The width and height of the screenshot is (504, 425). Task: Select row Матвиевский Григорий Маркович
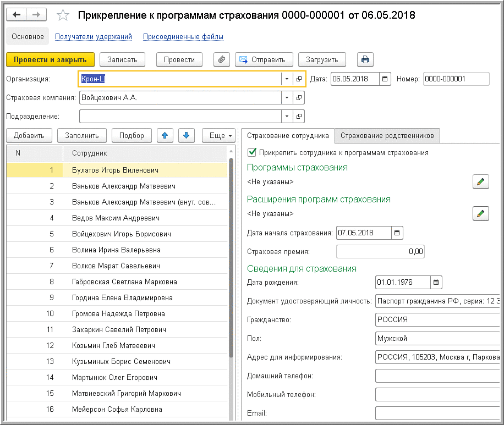point(117,393)
